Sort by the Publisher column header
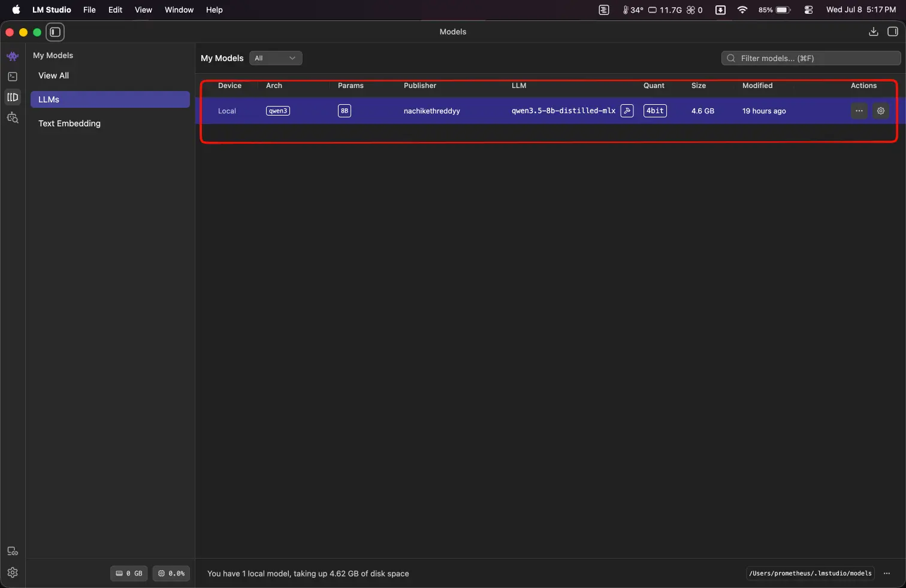Viewport: 906px width, 588px height. [420, 86]
